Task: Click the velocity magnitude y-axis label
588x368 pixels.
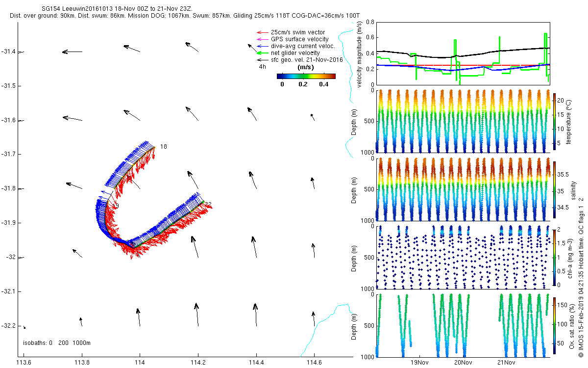Action: (x=360, y=54)
